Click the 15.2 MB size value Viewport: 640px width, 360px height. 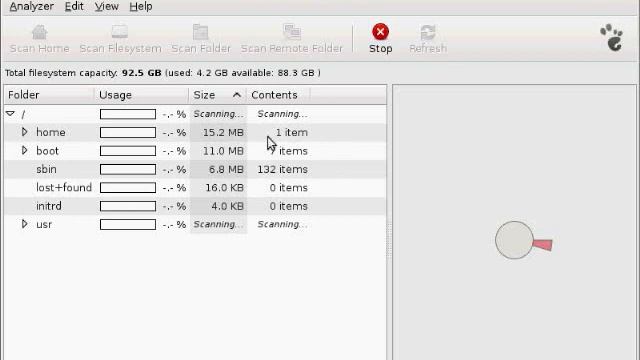(223, 132)
